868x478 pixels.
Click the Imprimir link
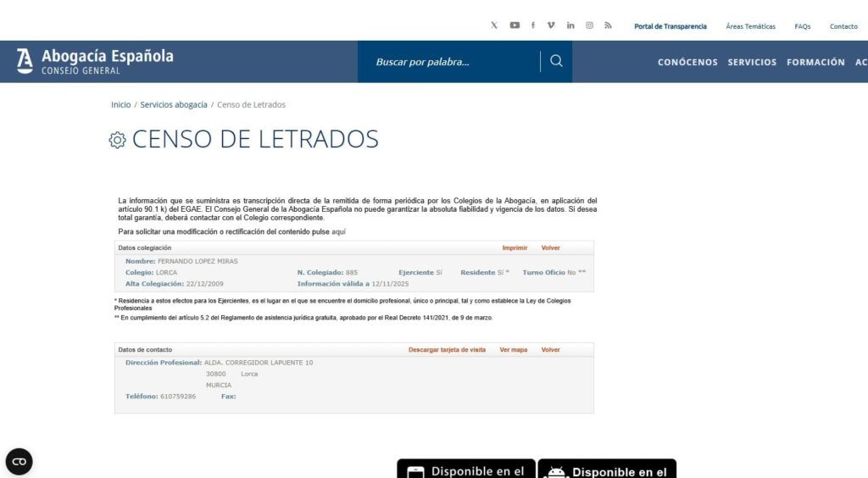point(515,248)
